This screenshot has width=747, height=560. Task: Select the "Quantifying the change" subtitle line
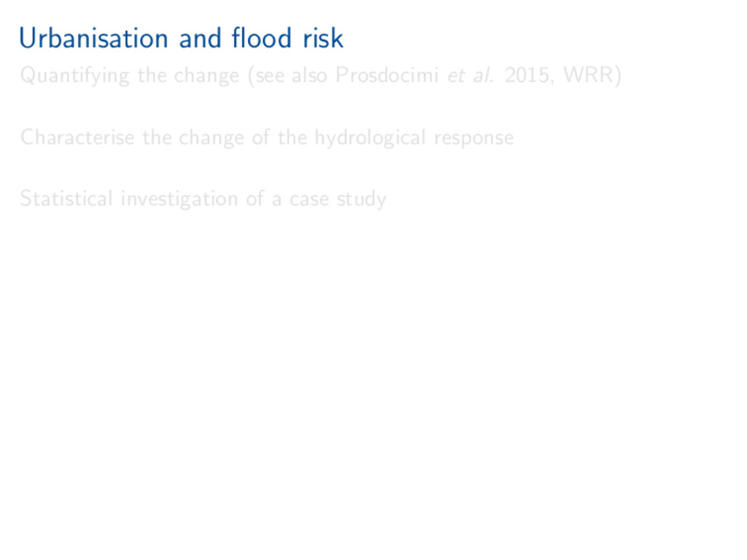click(320, 75)
